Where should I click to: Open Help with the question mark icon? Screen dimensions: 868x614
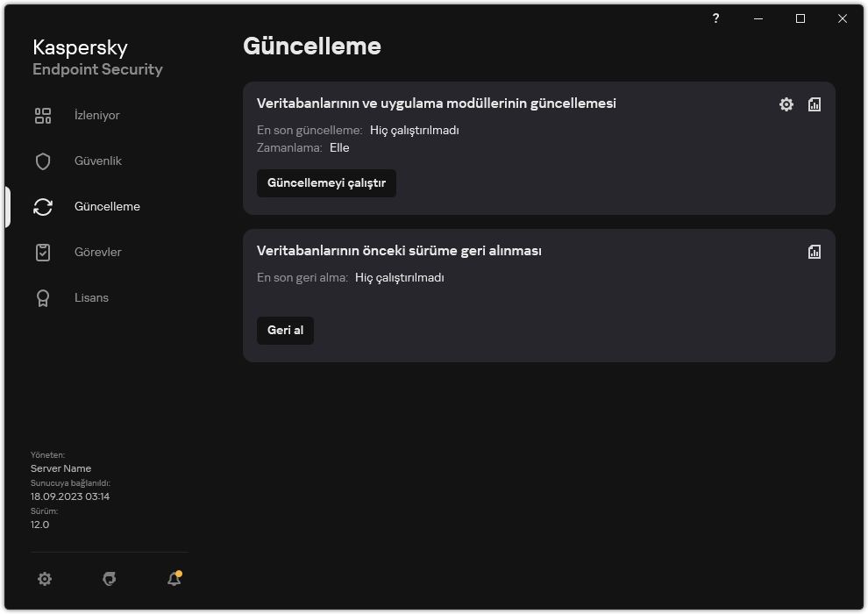(x=716, y=18)
